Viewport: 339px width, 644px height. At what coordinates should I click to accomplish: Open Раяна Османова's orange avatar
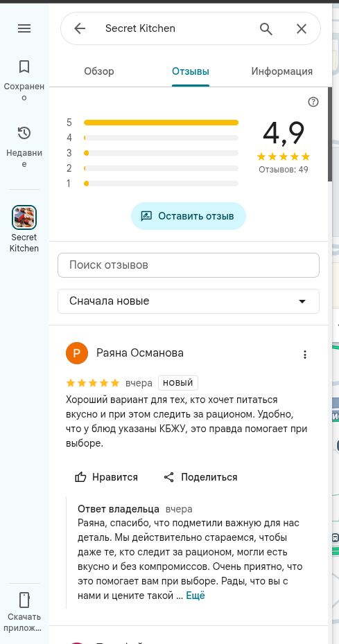(77, 353)
